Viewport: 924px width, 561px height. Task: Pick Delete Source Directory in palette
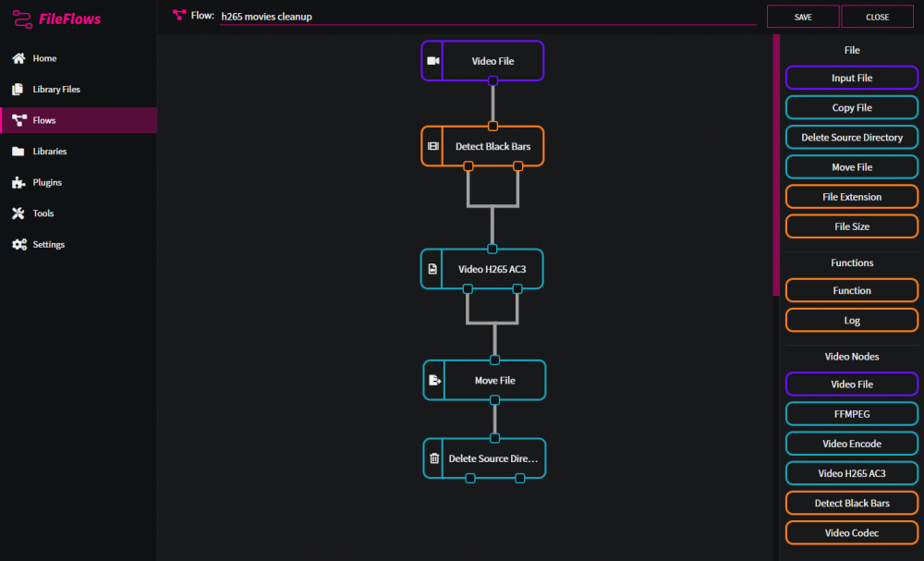852,138
